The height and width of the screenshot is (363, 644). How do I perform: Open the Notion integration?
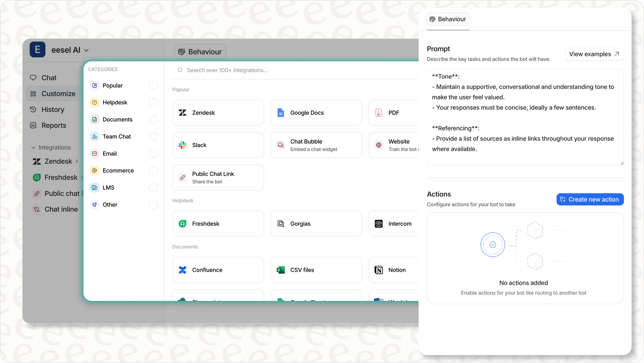[x=397, y=270]
